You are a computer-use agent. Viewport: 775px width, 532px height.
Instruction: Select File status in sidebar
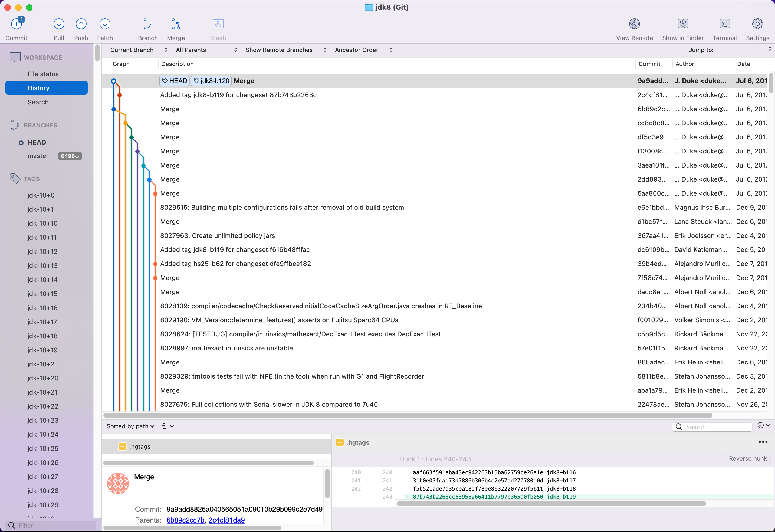pos(43,74)
